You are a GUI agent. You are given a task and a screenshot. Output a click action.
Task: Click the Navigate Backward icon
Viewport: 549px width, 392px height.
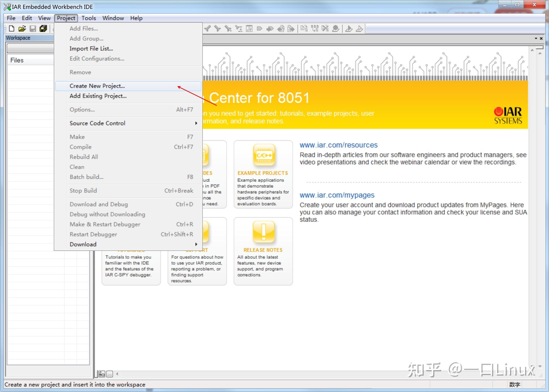(x=280, y=29)
